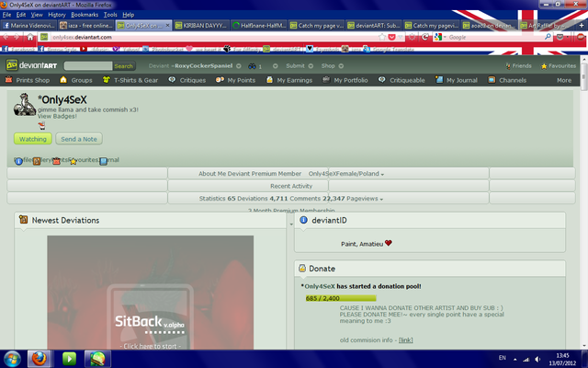588x368 pixels.
Task: Expand the Shop dropdown arrow
Action: [341, 66]
